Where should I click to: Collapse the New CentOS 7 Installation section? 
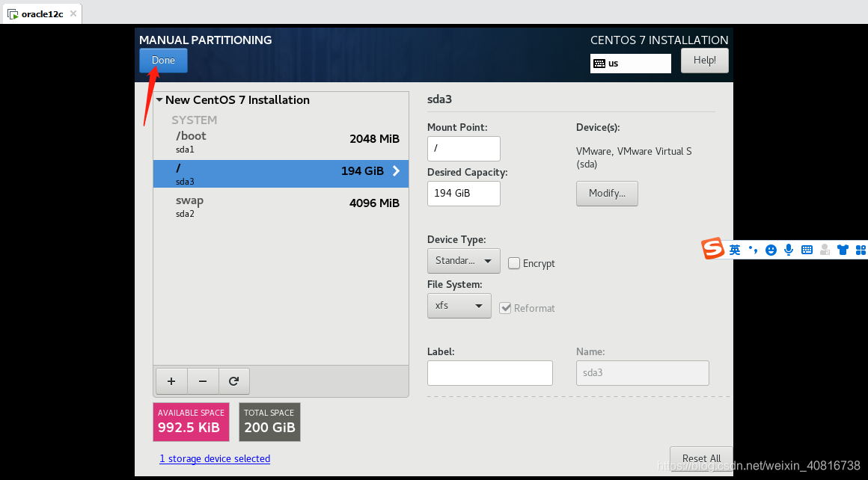pos(159,100)
